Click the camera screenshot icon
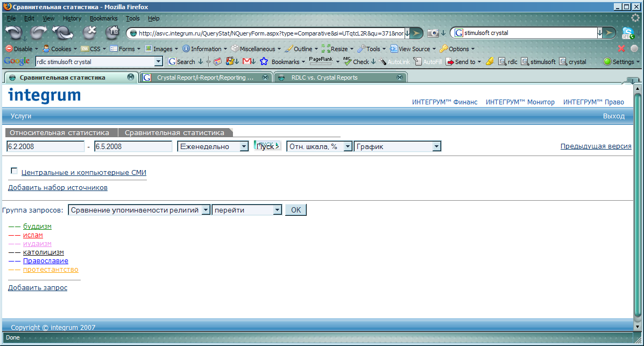 click(433, 33)
